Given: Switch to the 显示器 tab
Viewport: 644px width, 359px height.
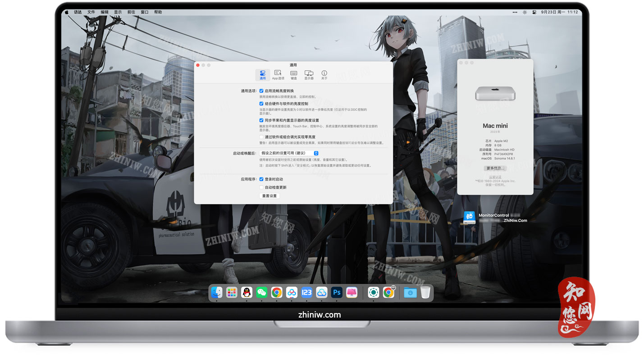Looking at the screenshot, I should pos(309,75).
